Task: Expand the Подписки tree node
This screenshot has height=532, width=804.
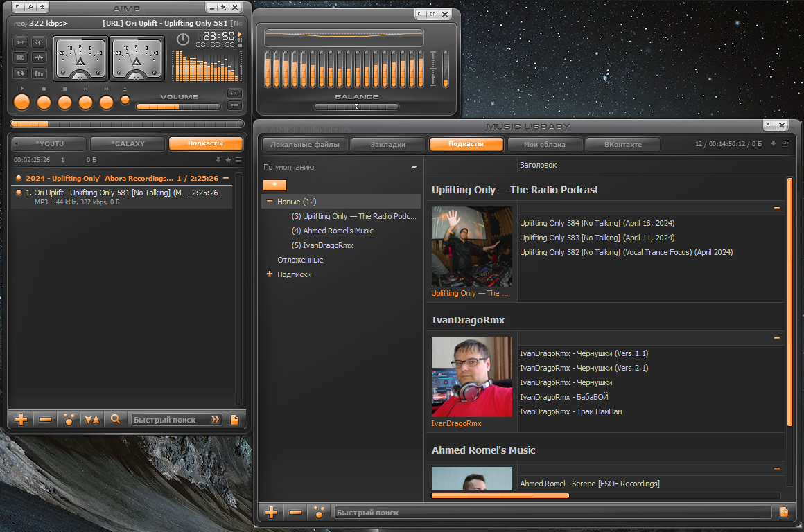Action: coord(269,274)
